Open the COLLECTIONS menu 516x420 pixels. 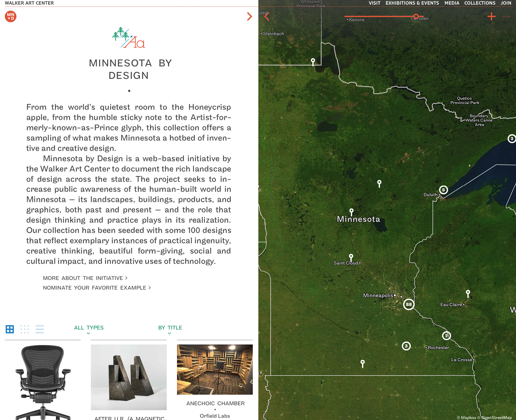480,3
